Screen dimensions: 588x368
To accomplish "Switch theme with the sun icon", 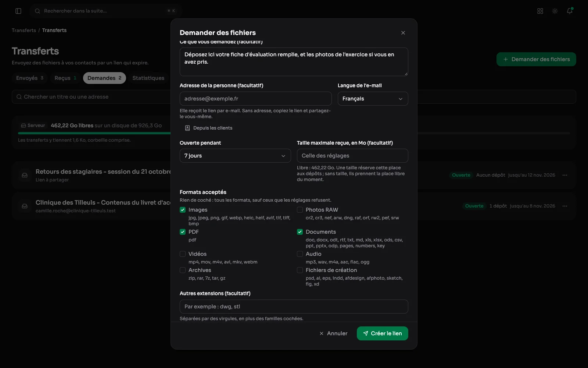I will point(555,11).
